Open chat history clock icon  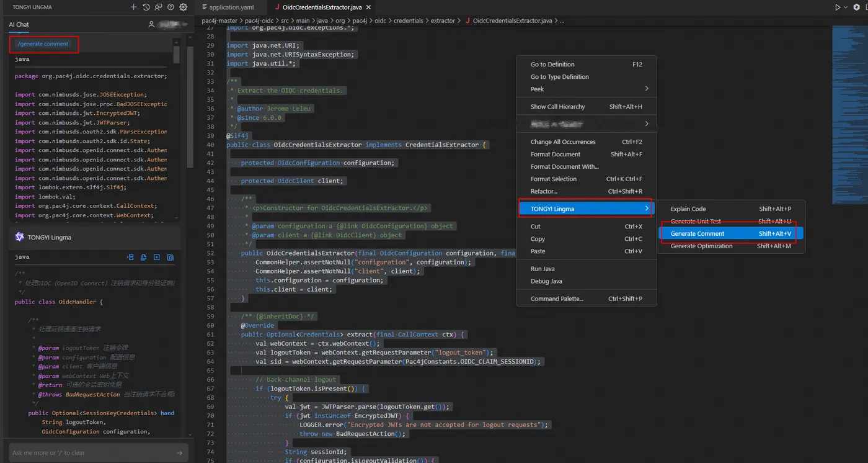[146, 7]
